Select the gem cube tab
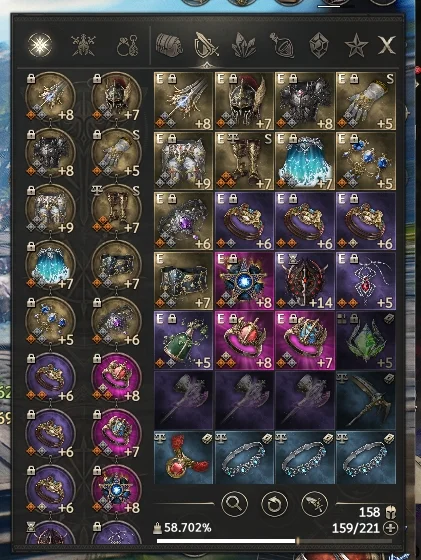The width and height of the screenshot is (421, 560). (x=319, y=46)
